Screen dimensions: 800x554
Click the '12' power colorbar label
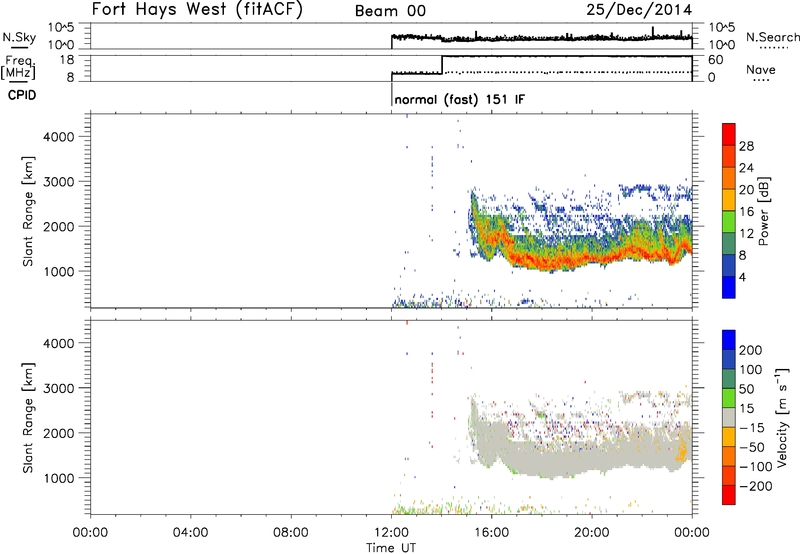click(746, 234)
